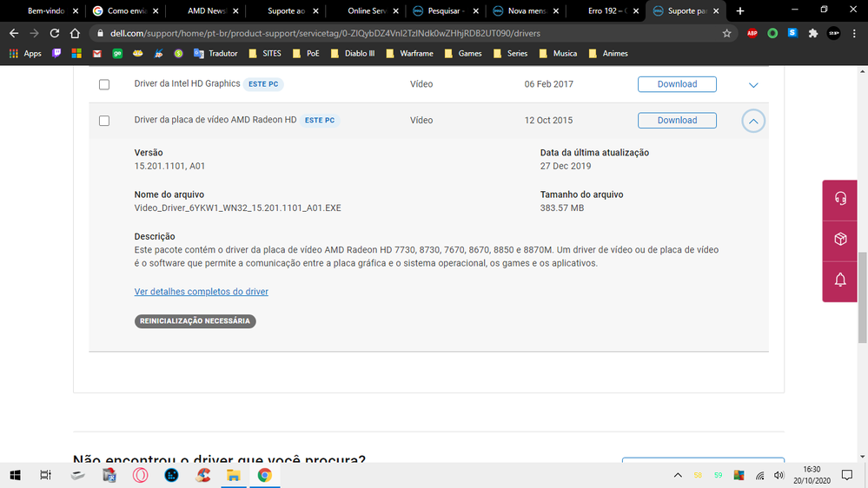Expand the Intel HD Graphics driver details

(753, 84)
